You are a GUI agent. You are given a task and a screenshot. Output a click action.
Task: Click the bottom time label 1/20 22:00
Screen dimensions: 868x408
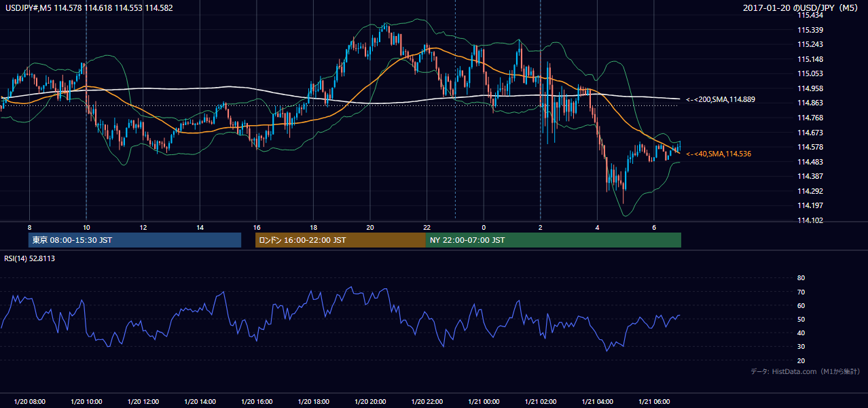click(427, 402)
